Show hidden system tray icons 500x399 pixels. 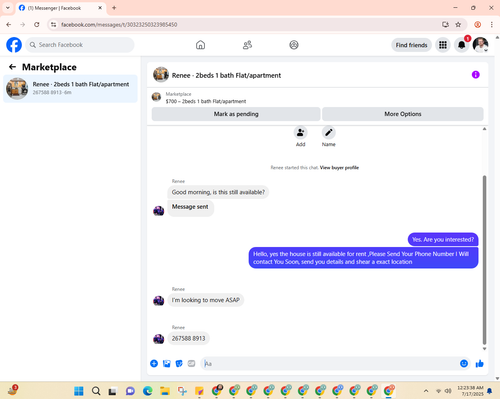426,391
